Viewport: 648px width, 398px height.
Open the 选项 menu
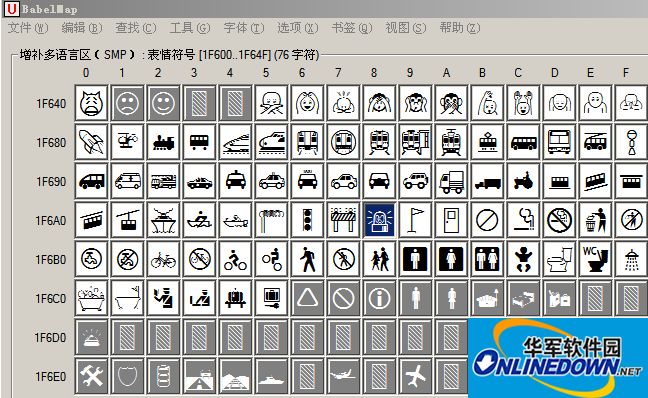pyautogui.click(x=298, y=28)
